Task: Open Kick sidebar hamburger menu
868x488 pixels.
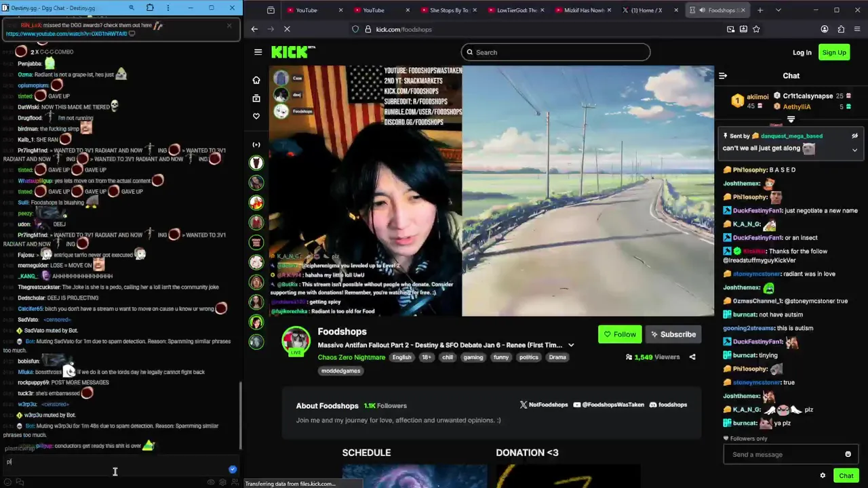Action: [x=258, y=52]
